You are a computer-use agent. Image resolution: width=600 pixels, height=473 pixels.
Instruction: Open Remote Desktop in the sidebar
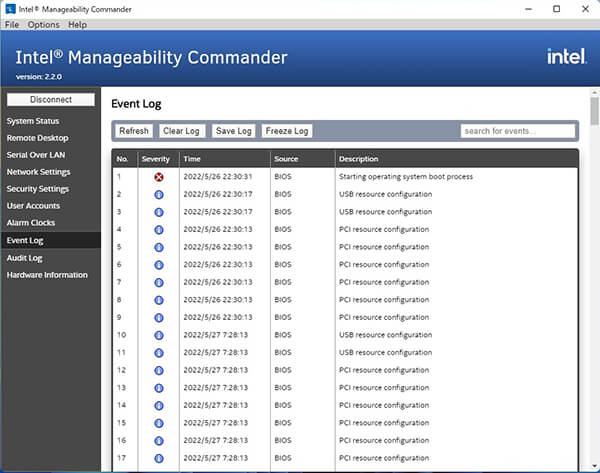(39, 137)
